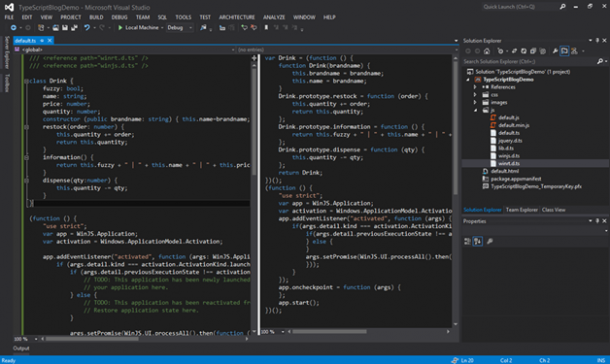
Task: Collapse the class Drink code block
Action: click(26, 81)
